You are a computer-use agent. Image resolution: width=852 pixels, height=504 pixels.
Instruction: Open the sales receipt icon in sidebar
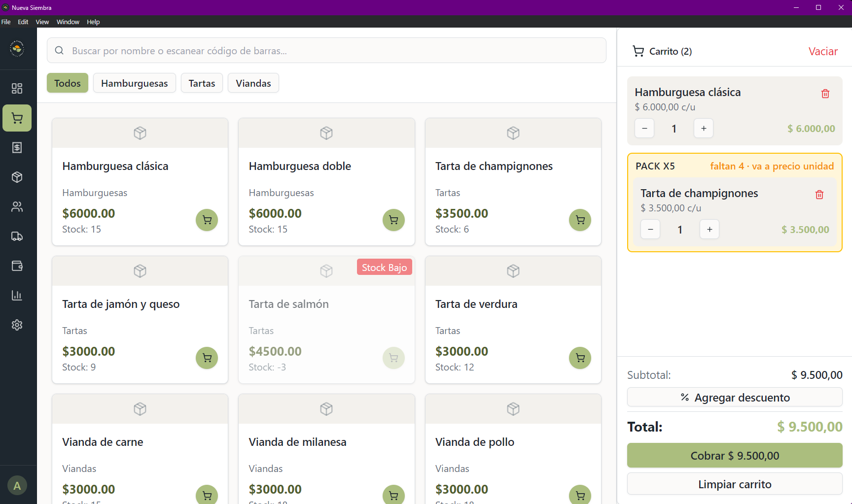(x=17, y=148)
